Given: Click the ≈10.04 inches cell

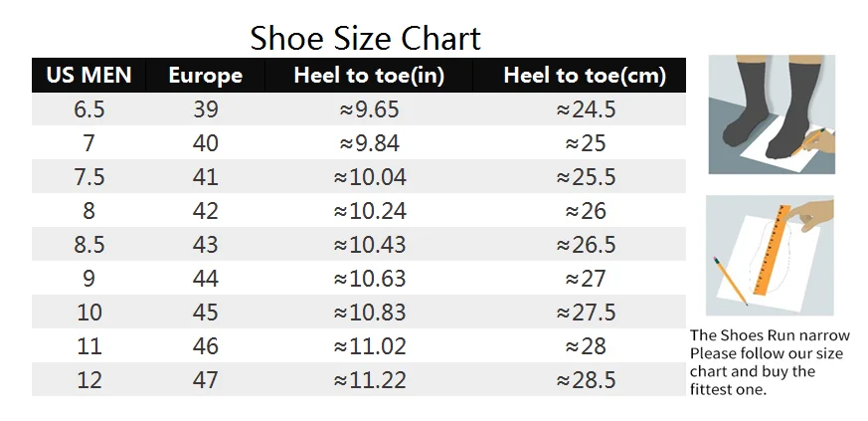Looking at the screenshot, I should click(x=369, y=177).
